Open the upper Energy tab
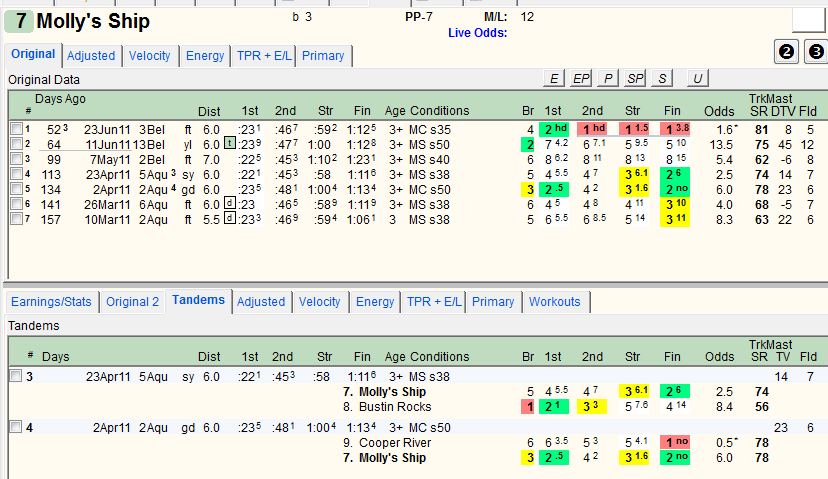 click(205, 56)
